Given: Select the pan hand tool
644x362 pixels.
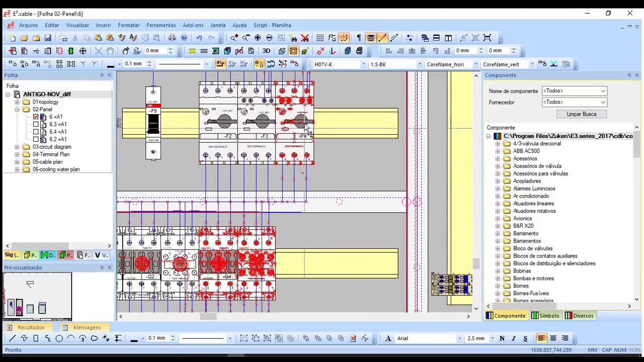Looking at the screenshot, I should click(x=110, y=51).
